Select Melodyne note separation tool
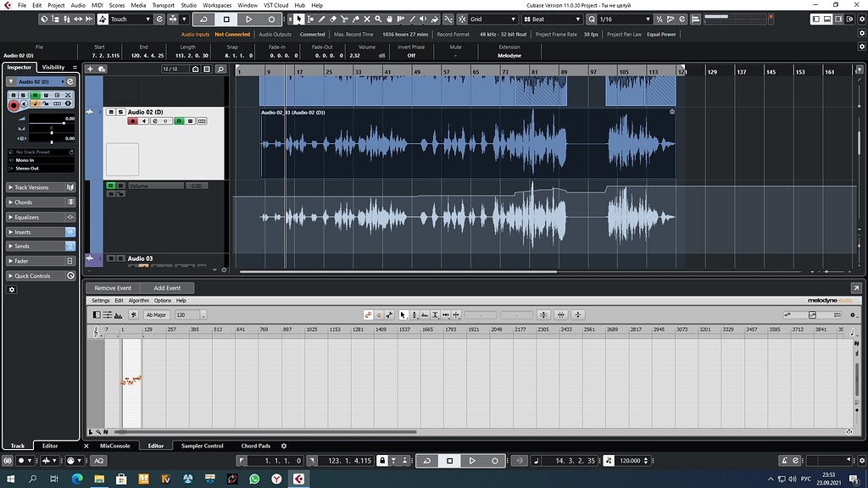This screenshot has width=868, height=488. tap(456, 315)
